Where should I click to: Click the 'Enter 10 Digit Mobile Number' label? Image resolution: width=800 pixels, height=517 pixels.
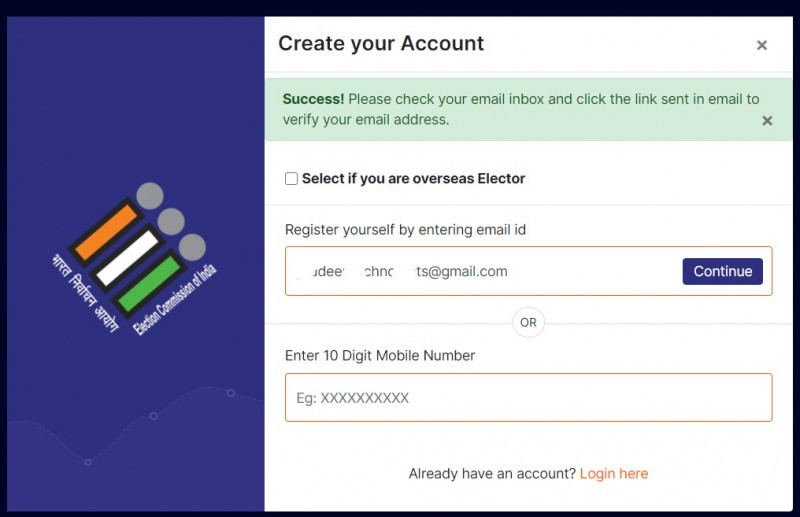click(380, 356)
